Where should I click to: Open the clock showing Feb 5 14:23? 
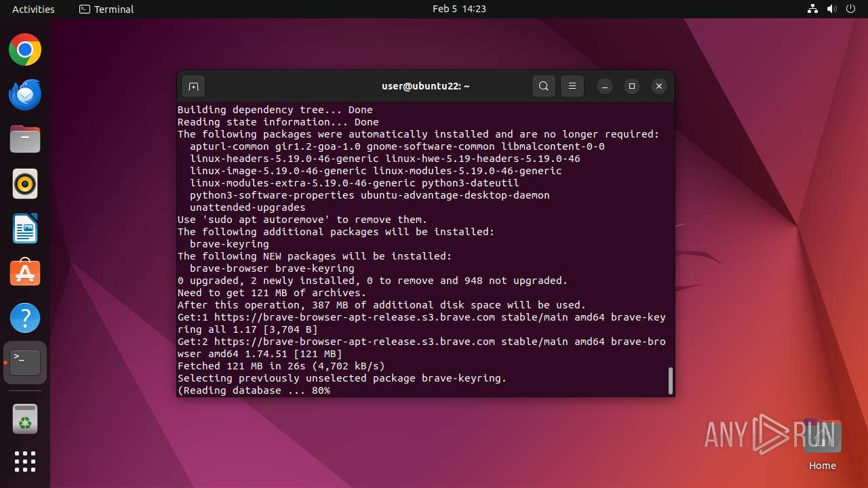[x=459, y=9]
